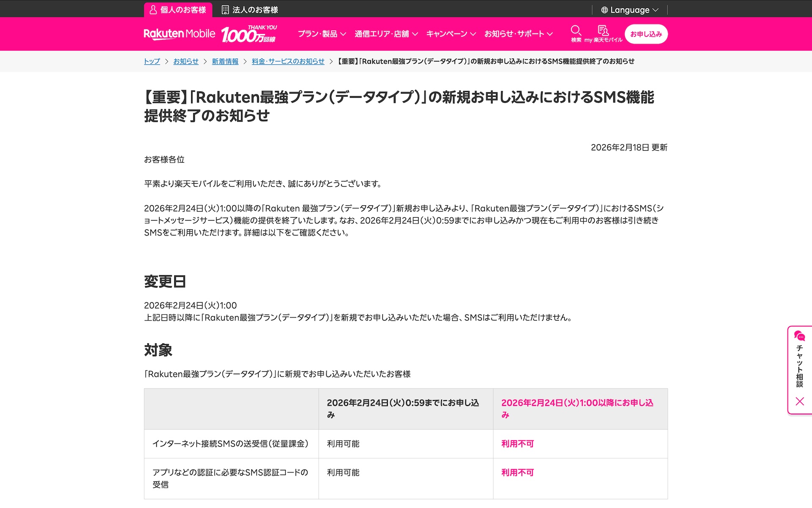812x508 pixels.
Task: Open my 楽天モバイル account icon
Action: (603, 30)
